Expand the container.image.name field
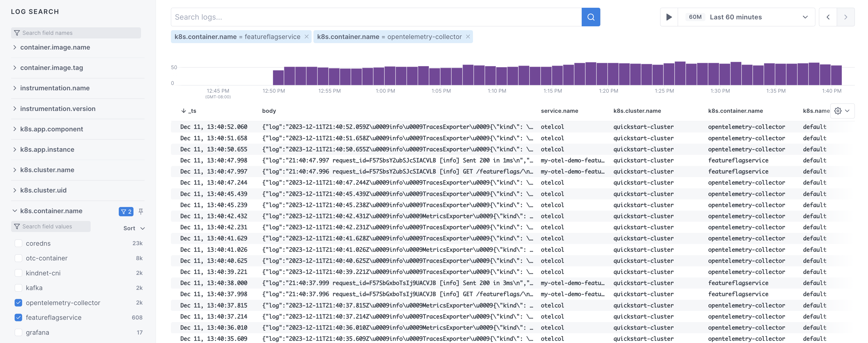 coord(15,47)
